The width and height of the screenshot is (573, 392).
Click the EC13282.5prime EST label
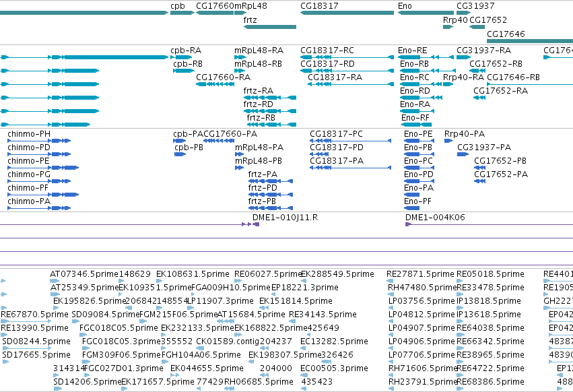coord(334,341)
